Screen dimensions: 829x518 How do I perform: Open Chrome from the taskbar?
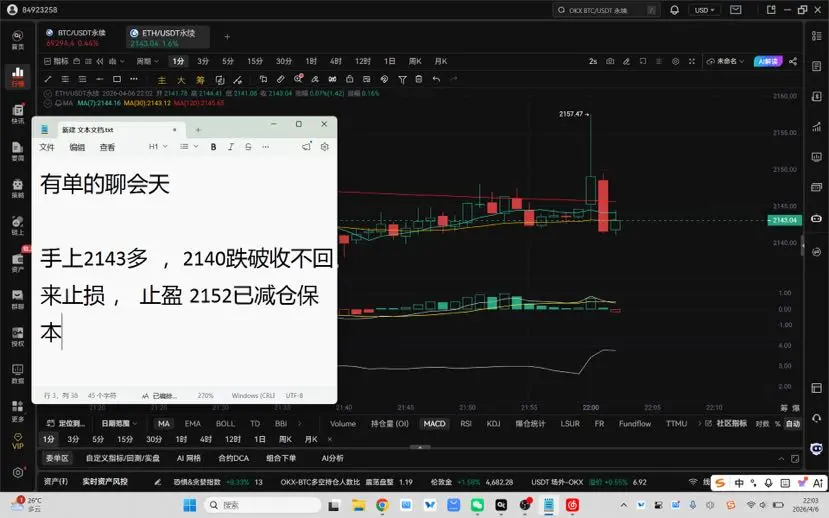[382, 505]
